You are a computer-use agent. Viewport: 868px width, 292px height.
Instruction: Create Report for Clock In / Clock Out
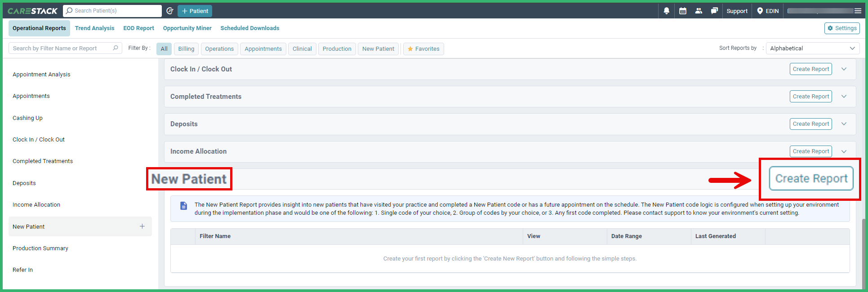(810, 69)
